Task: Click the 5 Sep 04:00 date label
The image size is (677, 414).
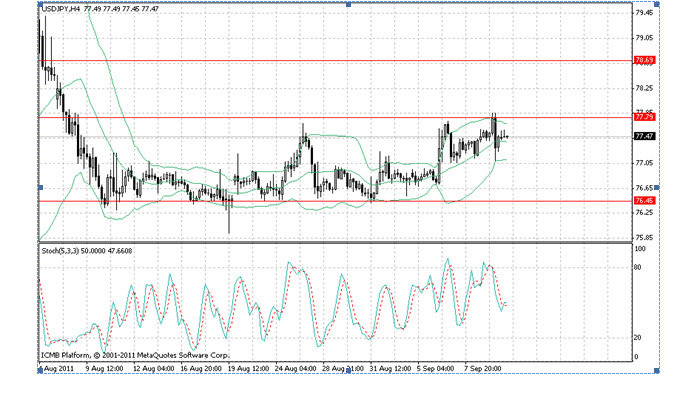Action: pos(435,369)
